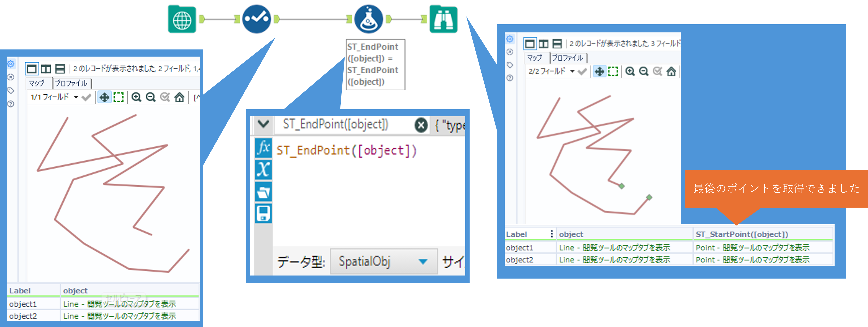Viewport: 868px width, 327px height.
Task: Click object1 Point link in ST_StartPoint column
Action: (752, 248)
